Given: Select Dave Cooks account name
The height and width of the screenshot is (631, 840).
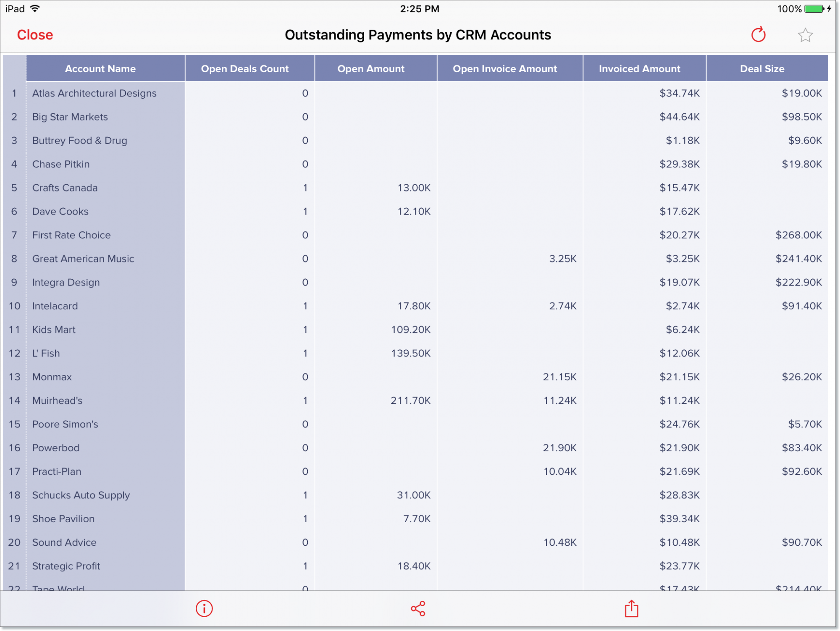Looking at the screenshot, I should pyautogui.click(x=60, y=211).
